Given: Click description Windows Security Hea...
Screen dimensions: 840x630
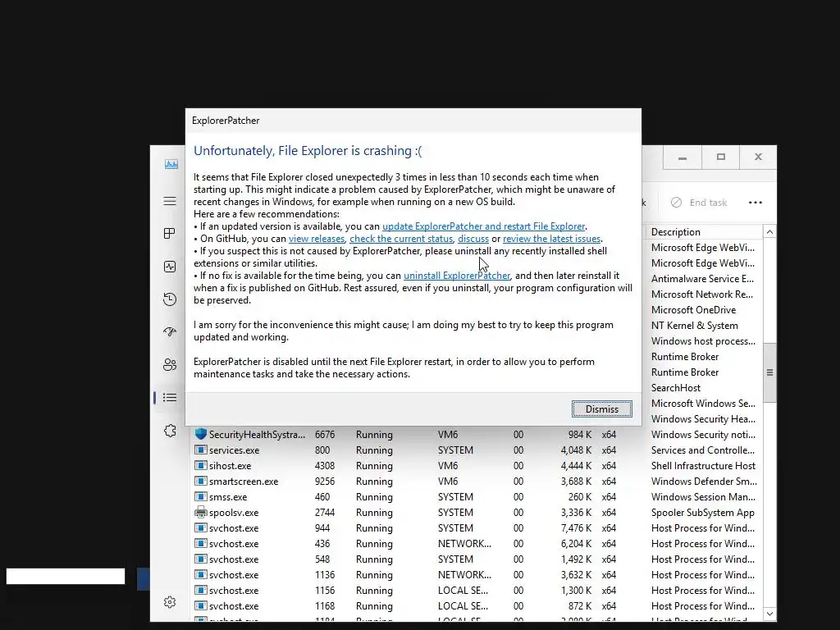Looking at the screenshot, I should [703, 419].
